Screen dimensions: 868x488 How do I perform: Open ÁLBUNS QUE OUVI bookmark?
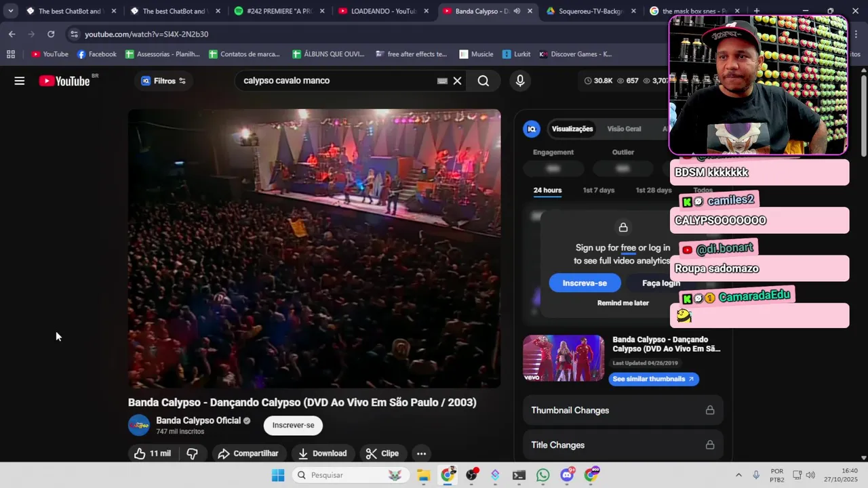(329, 54)
